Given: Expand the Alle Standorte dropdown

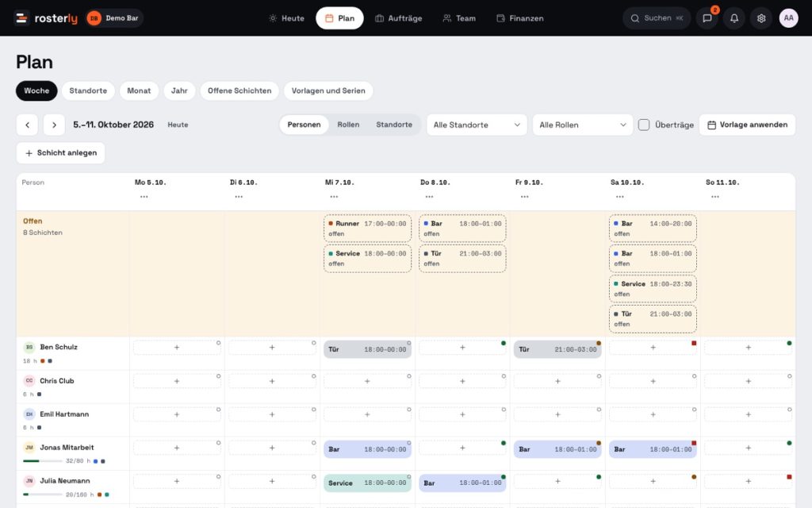Looking at the screenshot, I should coord(477,125).
